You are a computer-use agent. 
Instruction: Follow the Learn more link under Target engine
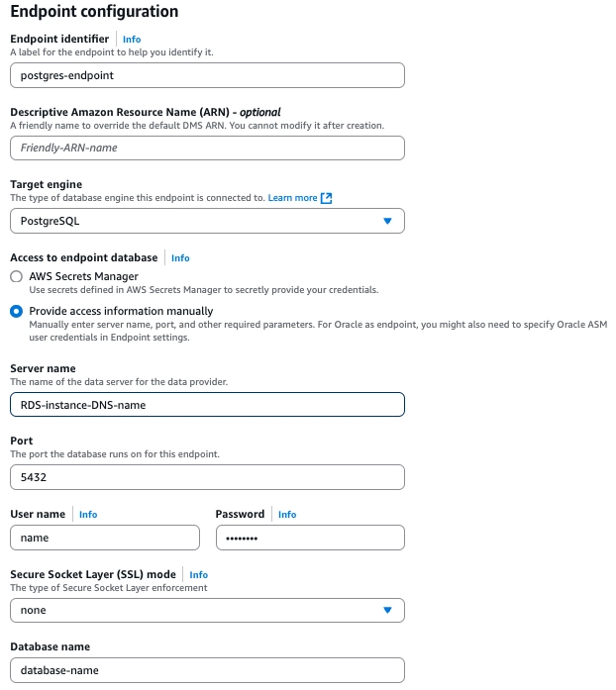[x=292, y=198]
